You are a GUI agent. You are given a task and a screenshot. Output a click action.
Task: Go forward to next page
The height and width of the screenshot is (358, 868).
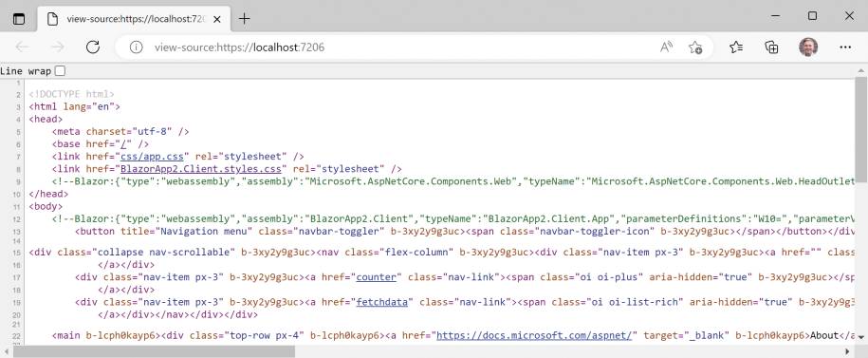point(58,47)
